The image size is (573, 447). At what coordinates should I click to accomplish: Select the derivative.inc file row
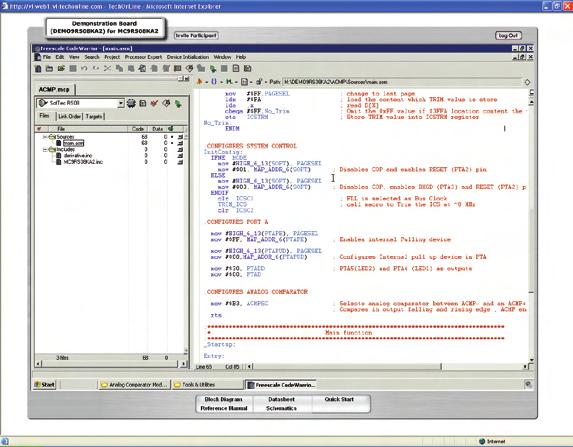coord(77,156)
